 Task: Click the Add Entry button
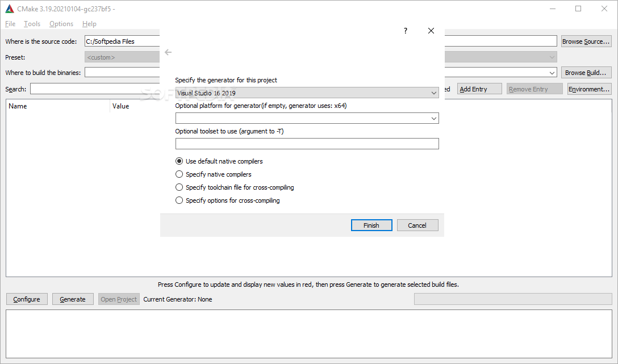479,89
